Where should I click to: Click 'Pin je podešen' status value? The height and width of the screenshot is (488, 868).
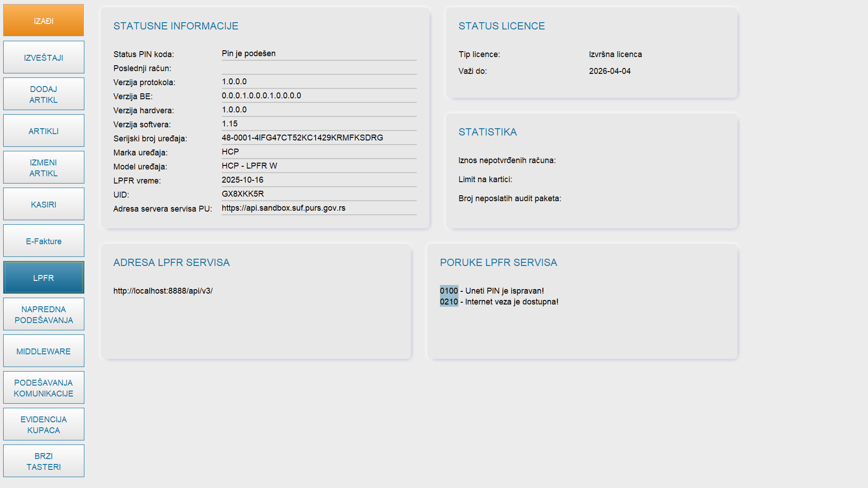pyautogui.click(x=249, y=53)
